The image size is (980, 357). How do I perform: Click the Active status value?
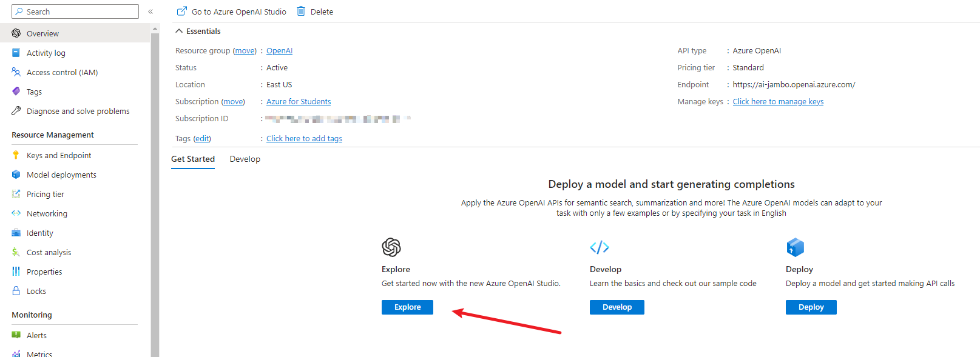[277, 68]
